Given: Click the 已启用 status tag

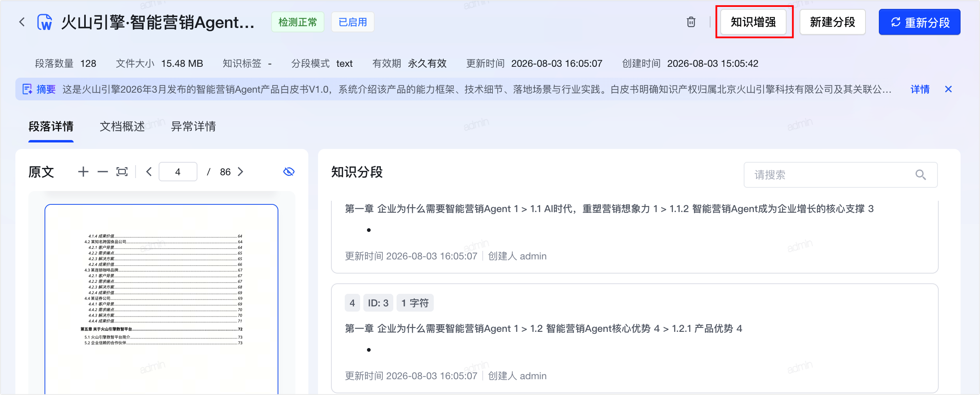Looking at the screenshot, I should tap(353, 22).
